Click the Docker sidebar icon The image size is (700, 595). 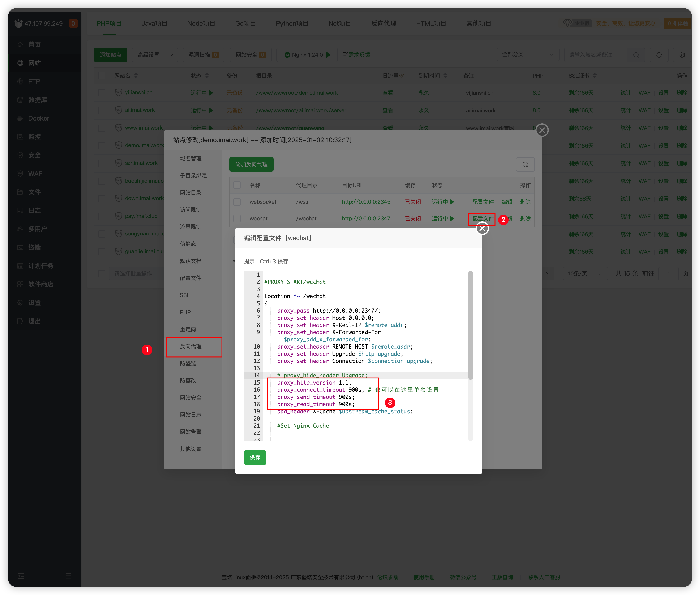point(20,118)
